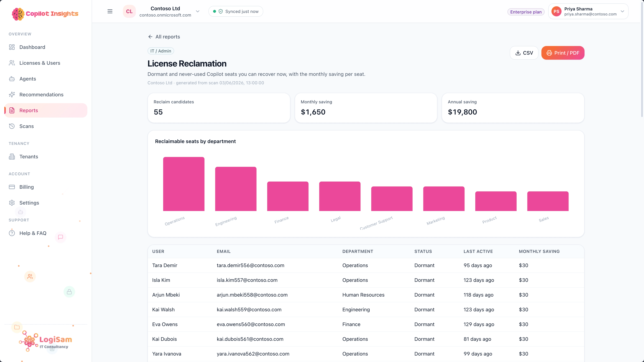Click the Help question mark icon
This screenshot has height=362, width=644.
(x=12, y=233)
